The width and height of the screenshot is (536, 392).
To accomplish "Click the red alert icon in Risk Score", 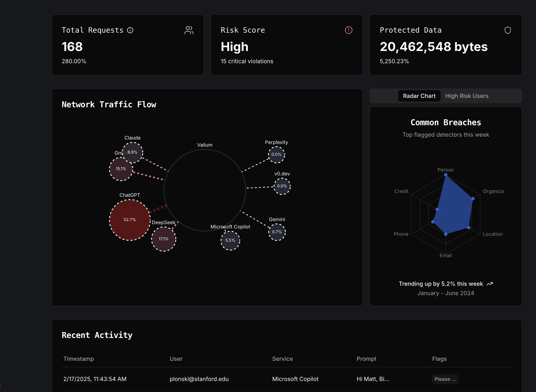I will point(348,30).
